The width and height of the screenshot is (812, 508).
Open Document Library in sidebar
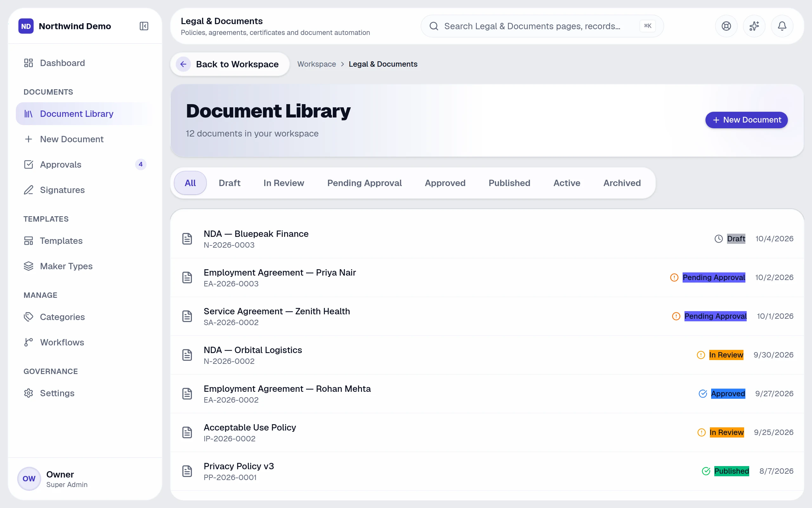[85, 114]
